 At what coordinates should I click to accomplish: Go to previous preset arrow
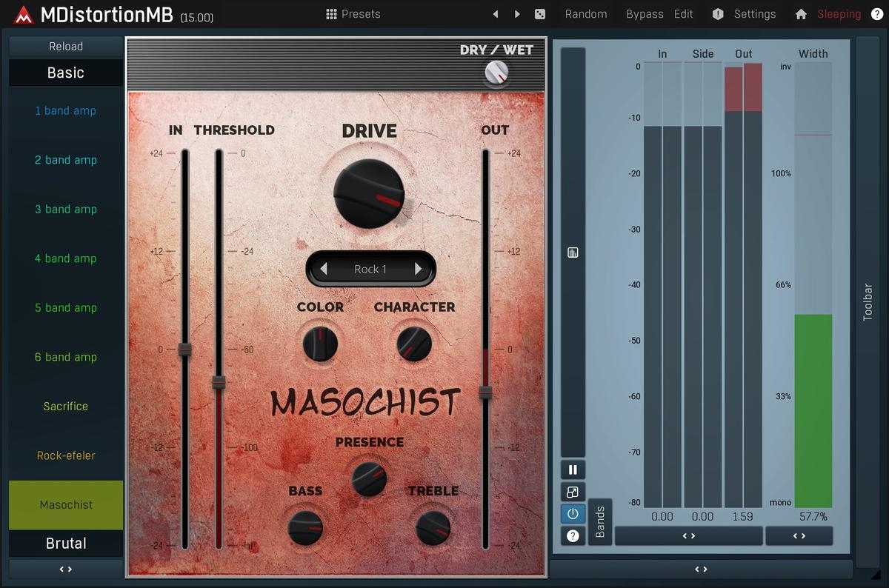496,14
